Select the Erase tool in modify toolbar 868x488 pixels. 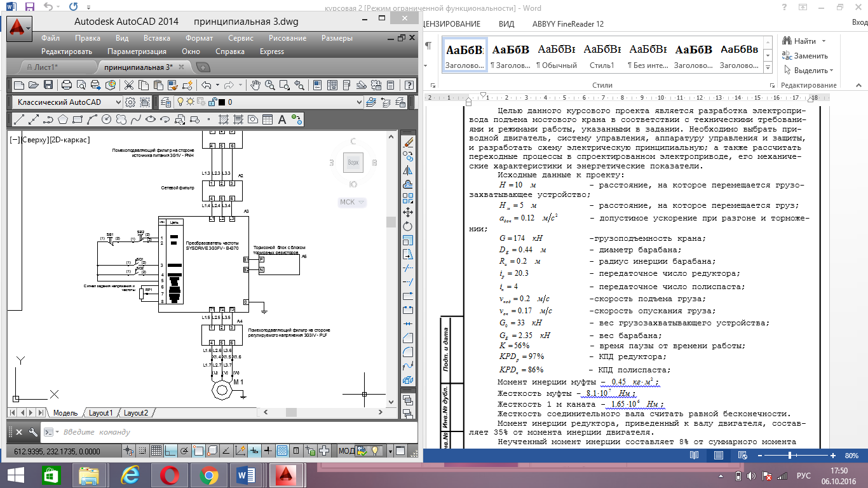coord(409,142)
